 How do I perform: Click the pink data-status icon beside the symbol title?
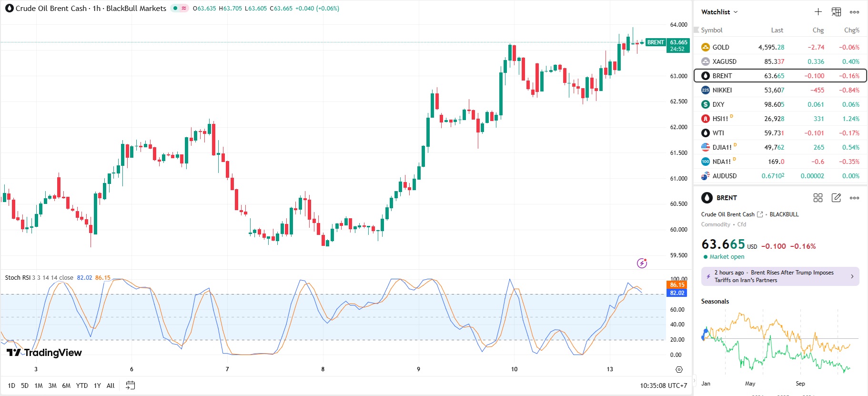tap(184, 8)
